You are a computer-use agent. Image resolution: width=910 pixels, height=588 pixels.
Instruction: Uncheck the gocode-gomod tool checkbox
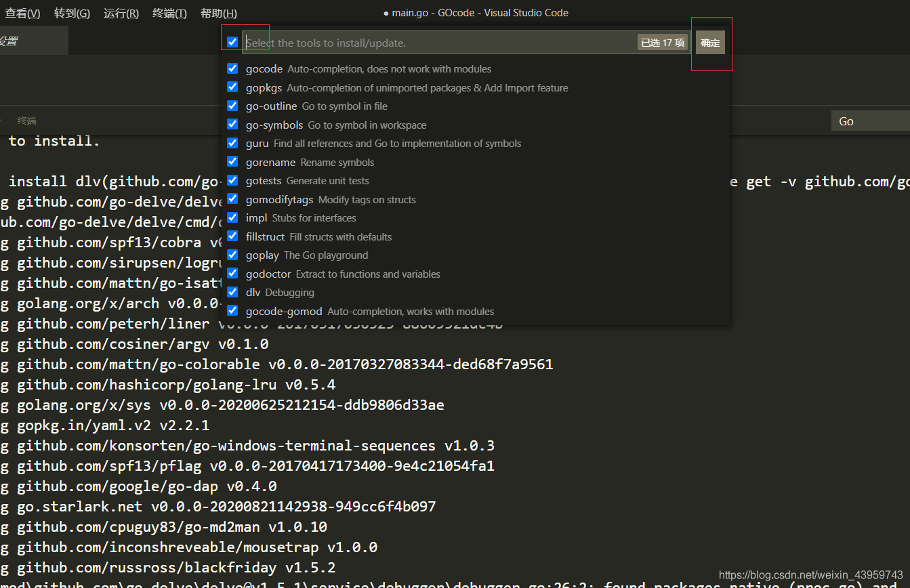pos(232,311)
